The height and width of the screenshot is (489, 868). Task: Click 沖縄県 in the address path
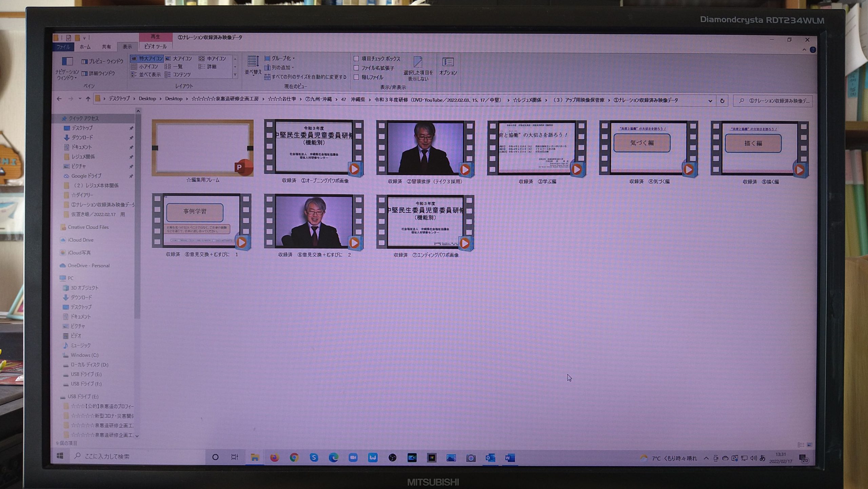pyautogui.click(x=358, y=99)
